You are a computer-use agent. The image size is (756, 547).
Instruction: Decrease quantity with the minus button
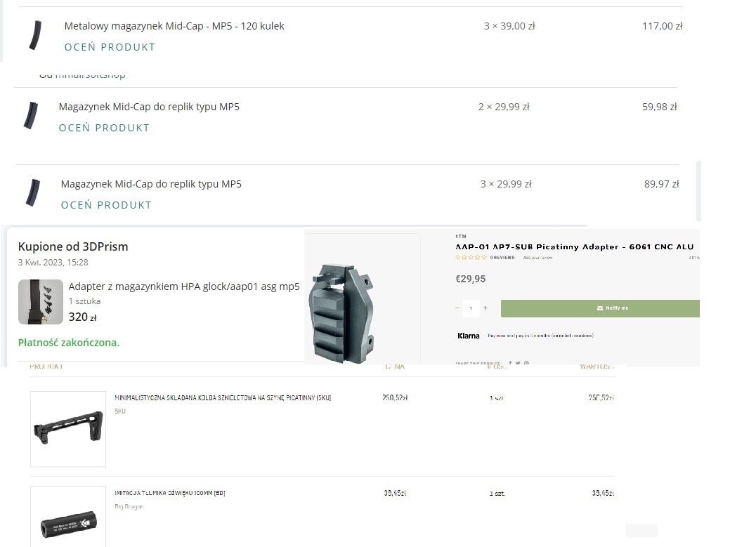click(457, 308)
